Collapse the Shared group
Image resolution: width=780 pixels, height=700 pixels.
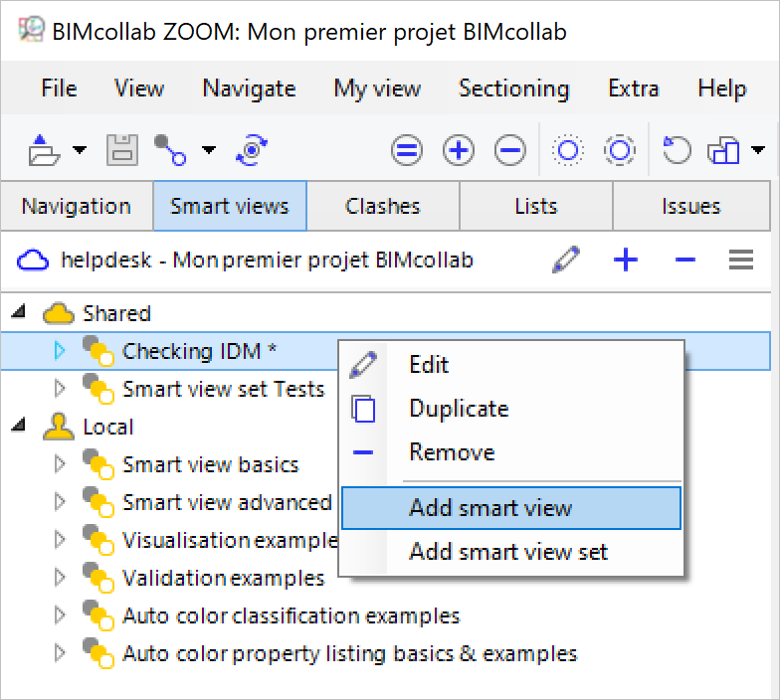pyautogui.click(x=18, y=312)
